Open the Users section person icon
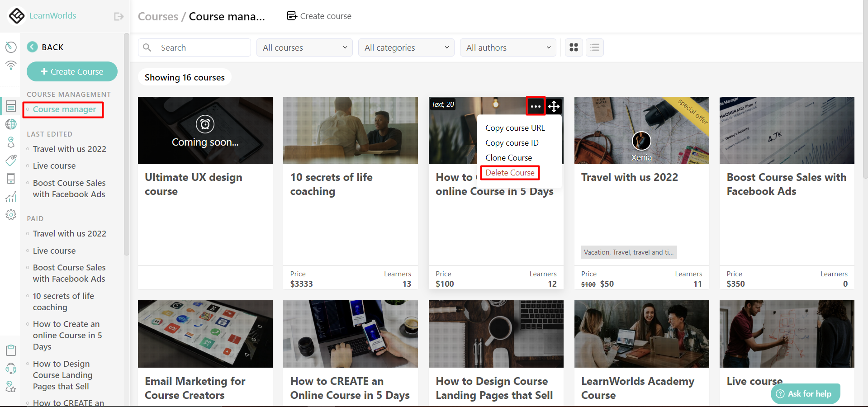Image resolution: width=868 pixels, height=407 pixels. click(x=11, y=142)
